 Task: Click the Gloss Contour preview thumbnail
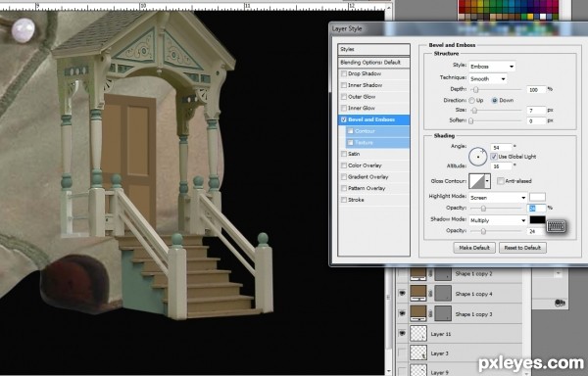coord(477,181)
